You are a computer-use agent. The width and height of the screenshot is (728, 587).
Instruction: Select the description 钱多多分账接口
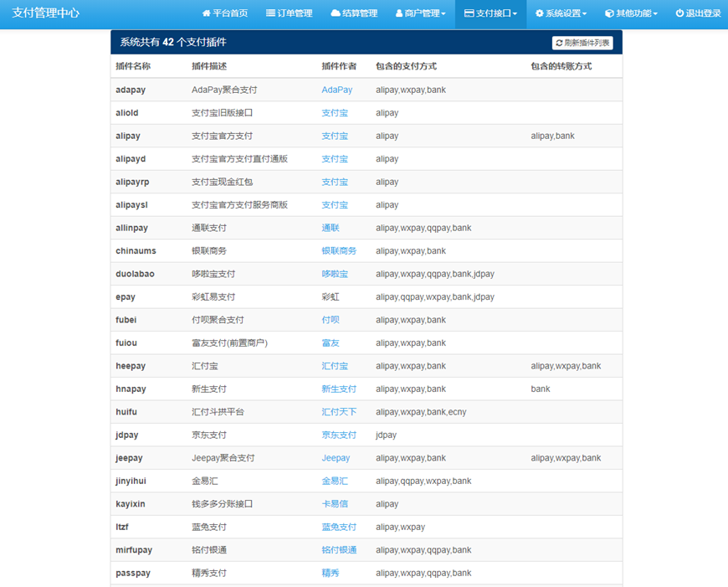(222, 504)
